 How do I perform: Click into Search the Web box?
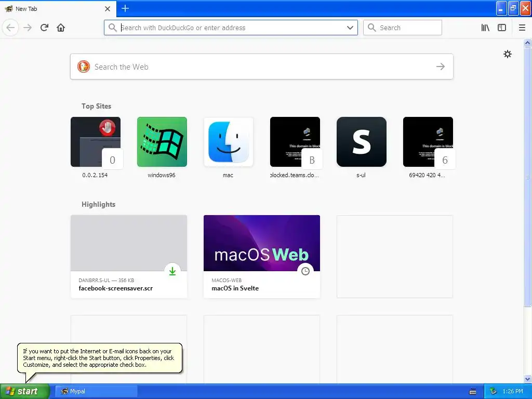(x=262, y=66)
